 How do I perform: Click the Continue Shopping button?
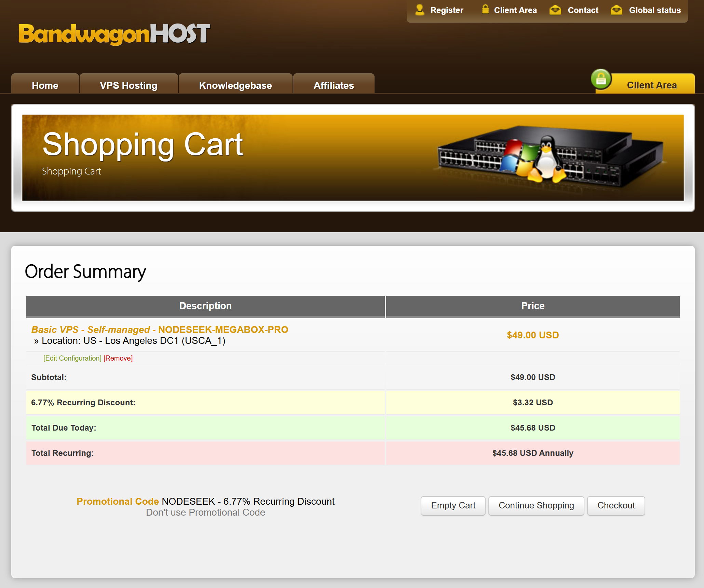tap(536, 505)
